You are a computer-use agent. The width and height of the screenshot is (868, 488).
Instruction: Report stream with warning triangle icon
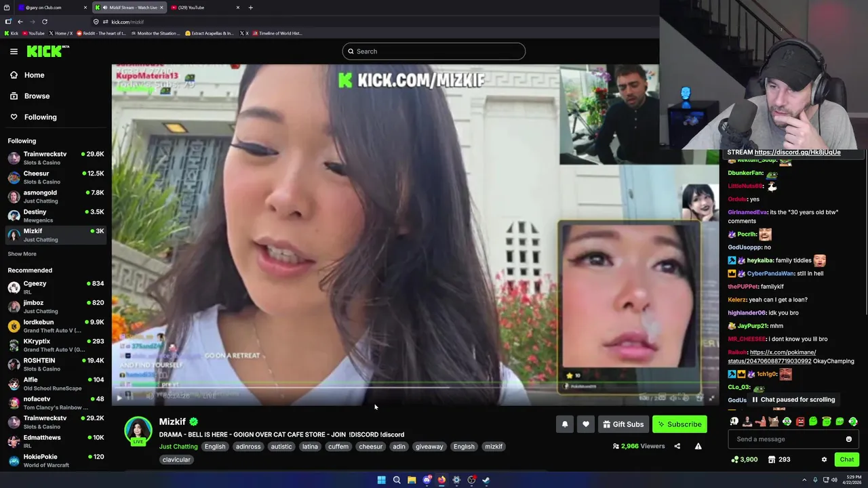coord(698,446)
